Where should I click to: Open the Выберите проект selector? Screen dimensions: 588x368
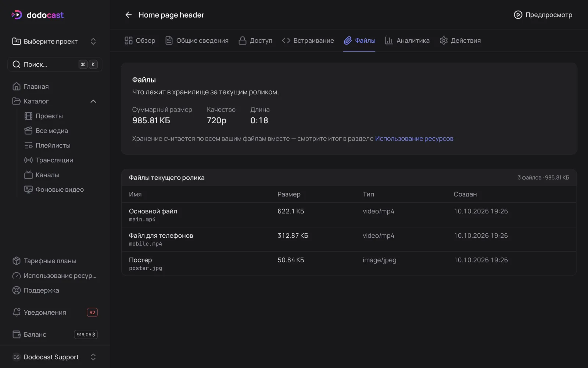(x=55, y=41)
